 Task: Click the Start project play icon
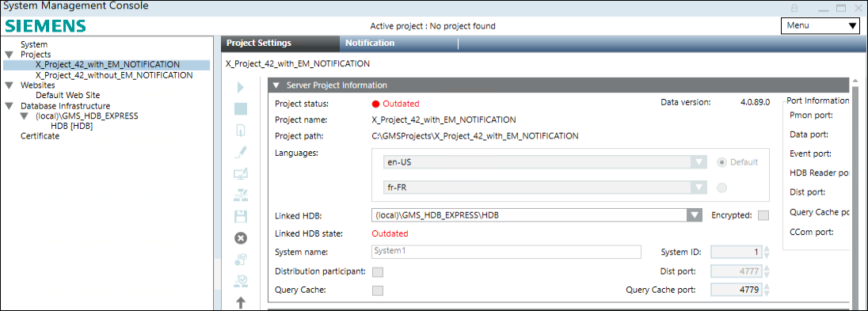point(240,87)
